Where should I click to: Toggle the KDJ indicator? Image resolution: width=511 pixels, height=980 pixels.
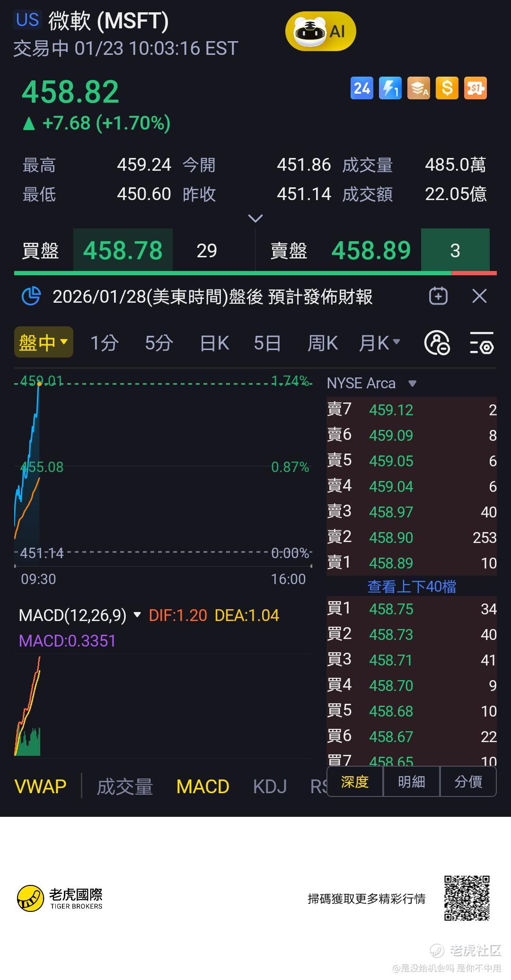270,787
